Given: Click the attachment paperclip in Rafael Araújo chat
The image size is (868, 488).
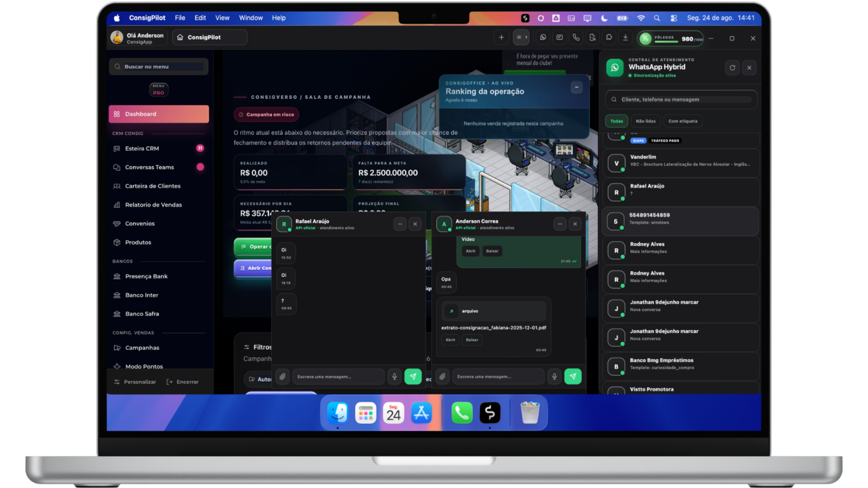Looking at the screenshot, I should click(283, 376).
